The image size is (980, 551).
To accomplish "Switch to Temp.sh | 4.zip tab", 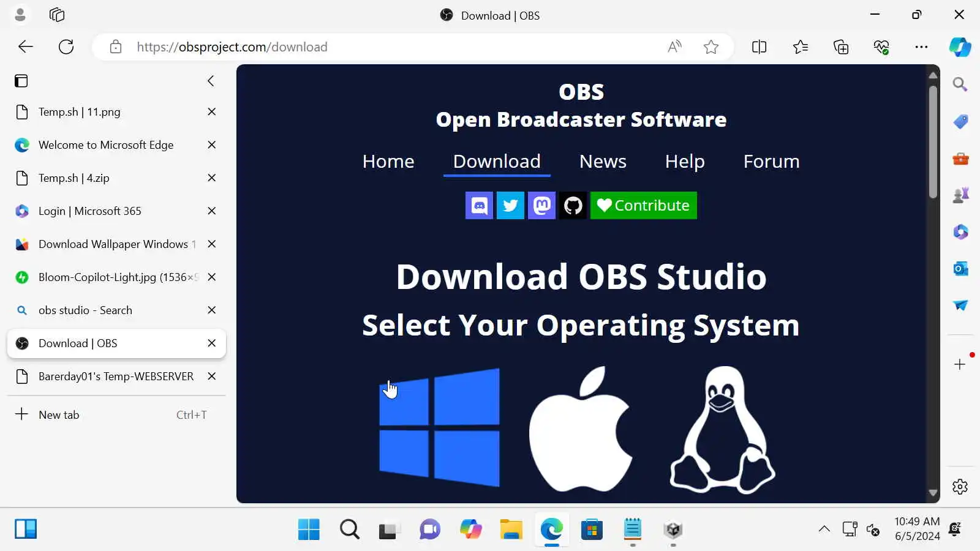I will coord(116,178).
